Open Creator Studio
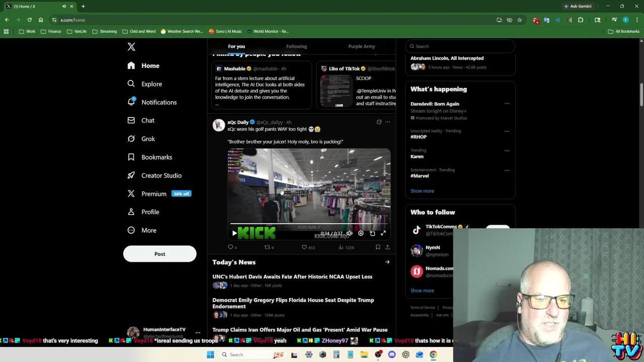 154,175
